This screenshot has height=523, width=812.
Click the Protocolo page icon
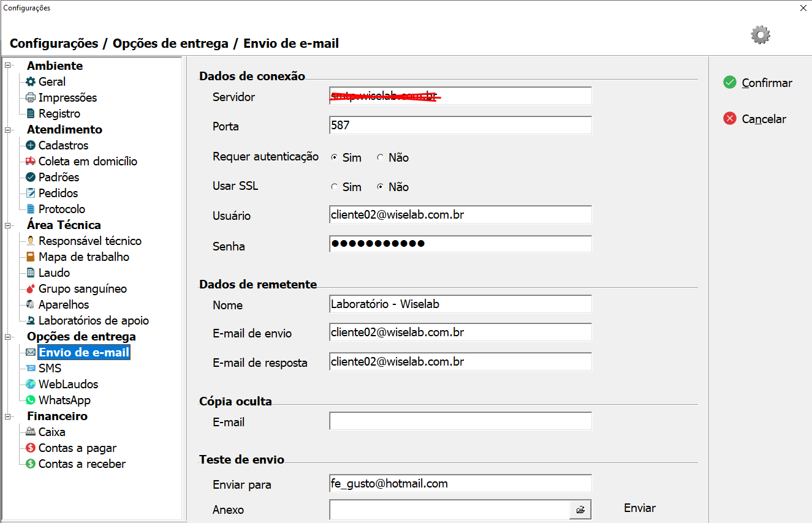pyautogui.click(x=31, y=209)
